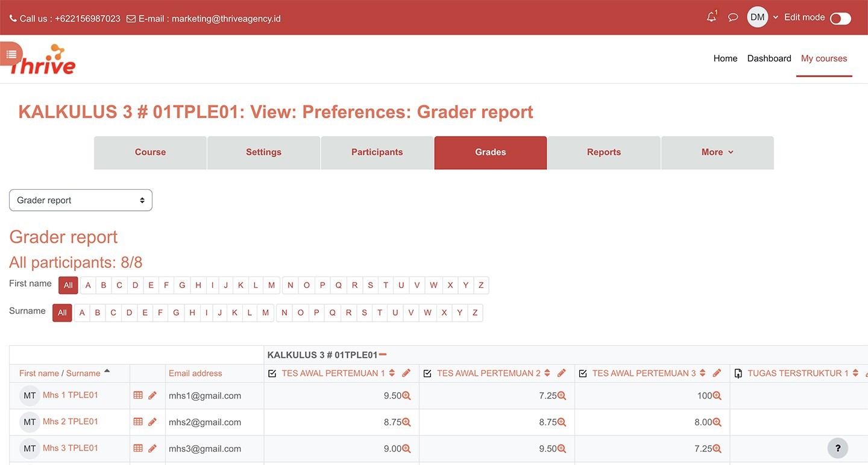Open the notifications bell icon

pyautogui.click(x=711, y=17)
